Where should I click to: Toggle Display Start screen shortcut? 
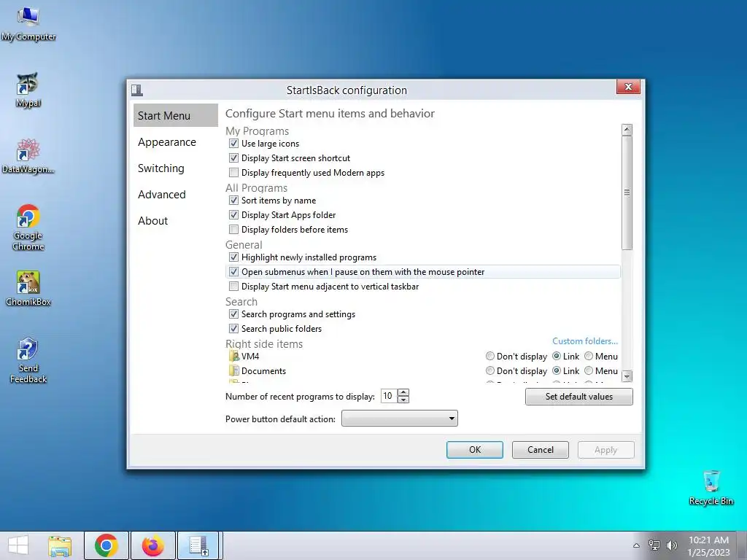tap(233, 158)
